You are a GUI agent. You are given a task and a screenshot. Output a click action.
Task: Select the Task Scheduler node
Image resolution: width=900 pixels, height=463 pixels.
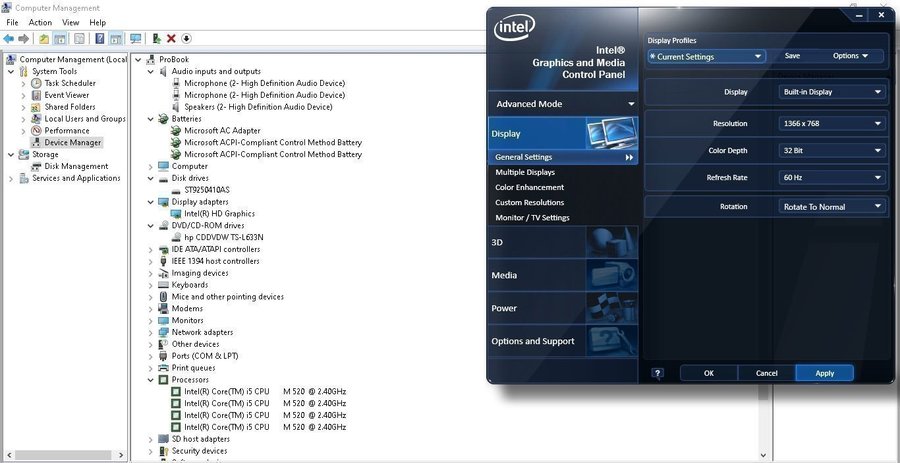(70, 83)
